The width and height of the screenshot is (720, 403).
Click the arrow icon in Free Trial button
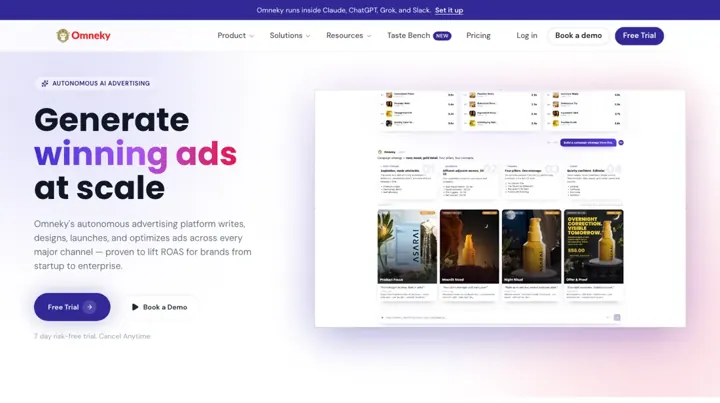[90, 307]
